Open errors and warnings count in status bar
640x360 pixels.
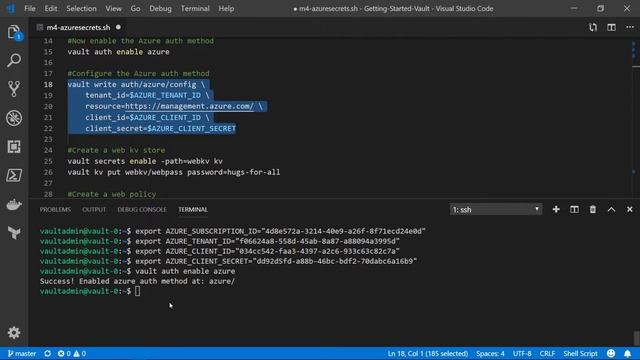click(x=72, y=353)
